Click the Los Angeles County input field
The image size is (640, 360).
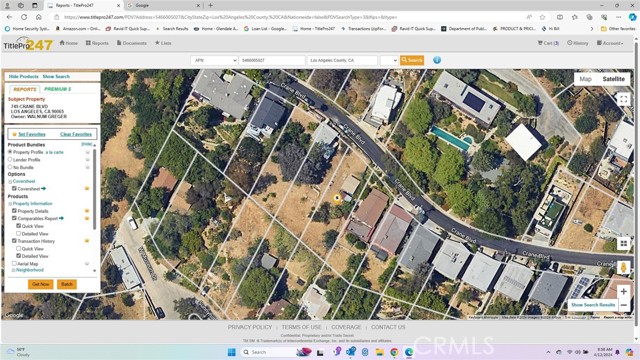click(342, 60)
